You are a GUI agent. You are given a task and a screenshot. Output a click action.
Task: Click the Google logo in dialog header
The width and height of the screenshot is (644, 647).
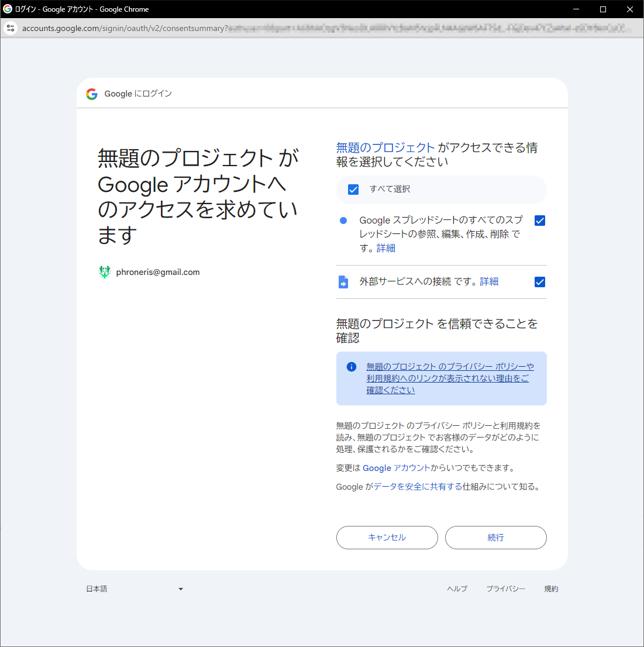pyautogui.click(x=92, y=94)
